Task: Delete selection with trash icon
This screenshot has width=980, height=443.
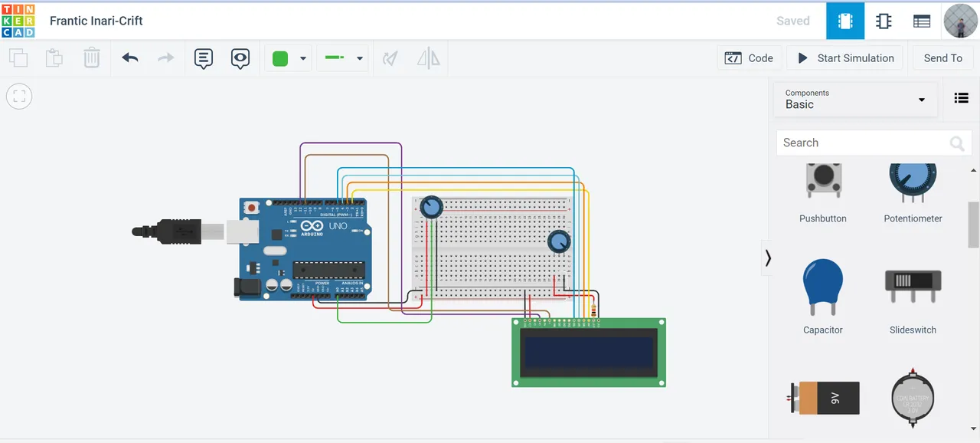Action: point(91,58)
